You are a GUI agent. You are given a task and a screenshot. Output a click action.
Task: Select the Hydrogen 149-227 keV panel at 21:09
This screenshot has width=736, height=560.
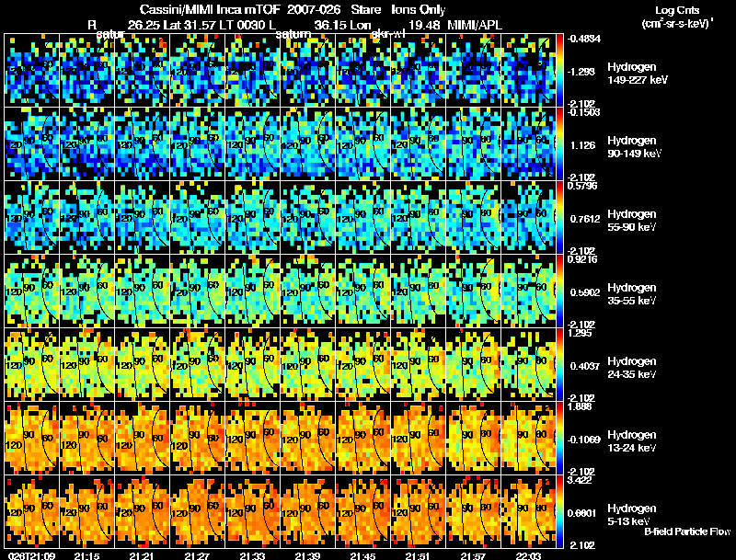[x=32, y=71]
